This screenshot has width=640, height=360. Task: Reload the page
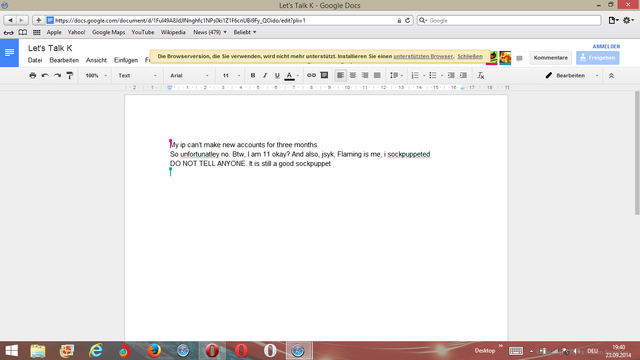407,20
